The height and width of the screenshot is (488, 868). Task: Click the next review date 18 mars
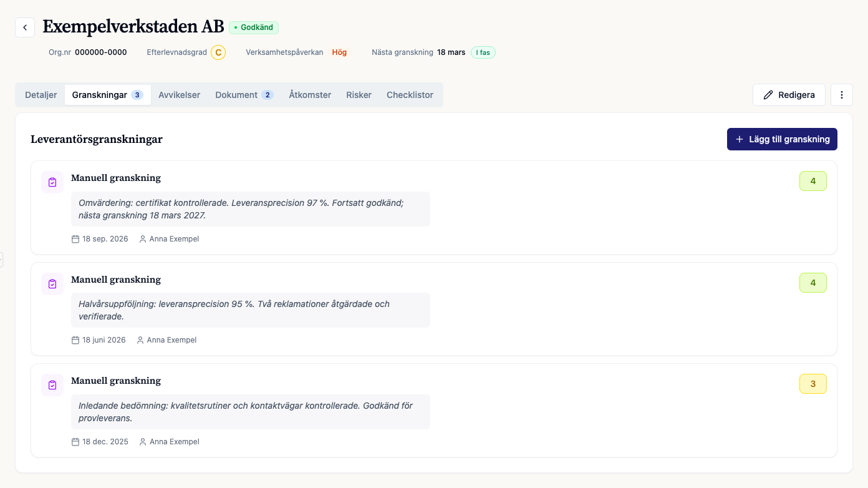pos(451,52)
